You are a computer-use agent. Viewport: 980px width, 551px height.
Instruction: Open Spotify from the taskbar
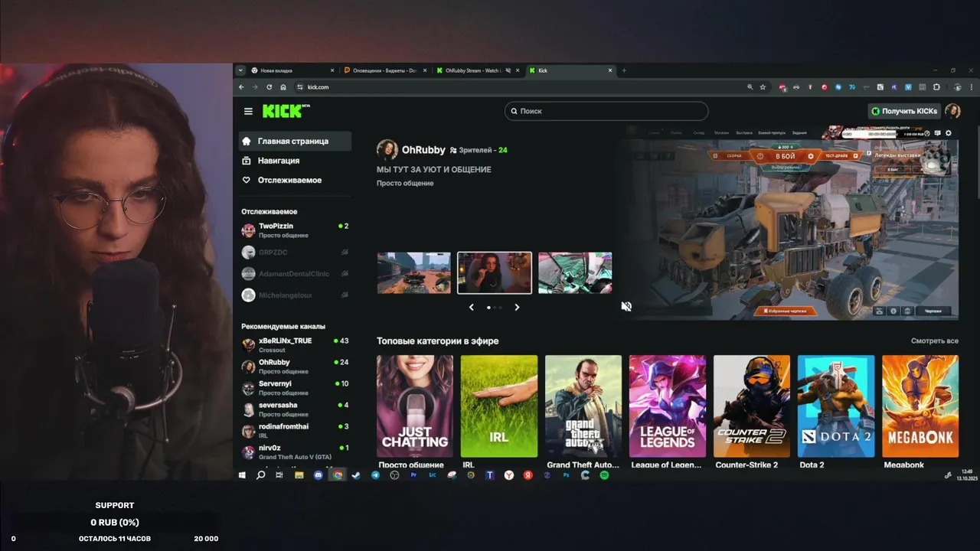(604, 475)
